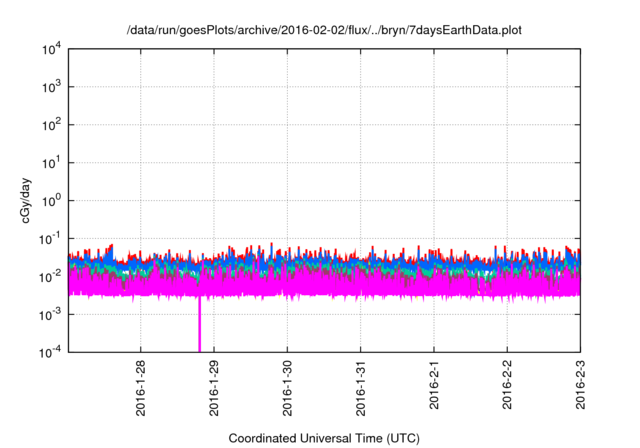Click the 10^4 y-axis tick label
Image resolution: width=640 pixels, height=448 pixels.
pos(52,49)
